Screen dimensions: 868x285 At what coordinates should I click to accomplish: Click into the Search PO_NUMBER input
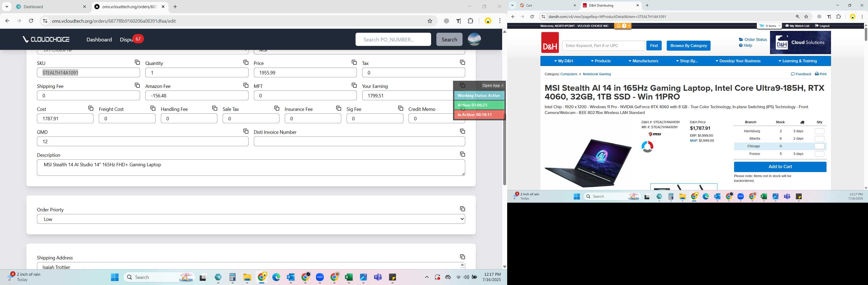(393, 39)
